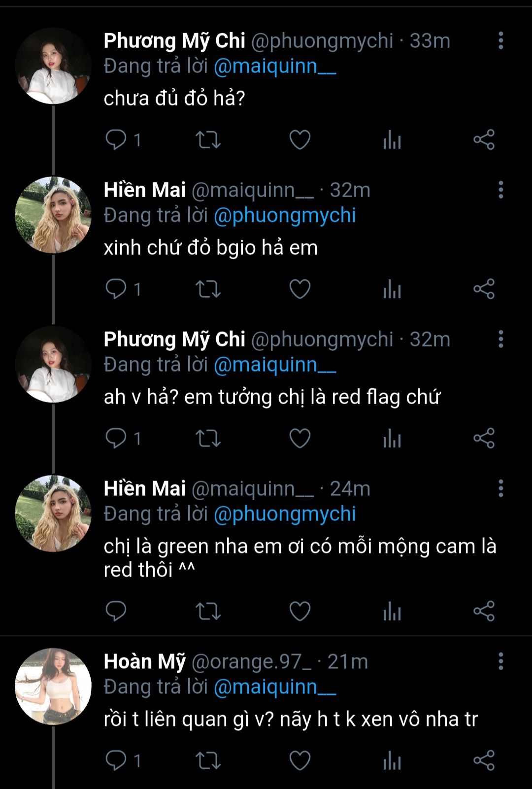Like Phương Mỹ Chi's "chưa đủ đỏ hả?" reply
Screen dimensions: 532x789
[x=299, y=140]
